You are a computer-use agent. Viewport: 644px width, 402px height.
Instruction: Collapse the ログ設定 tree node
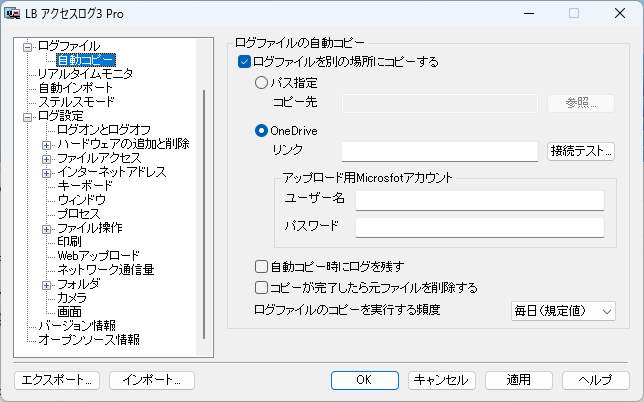(28, 117)
